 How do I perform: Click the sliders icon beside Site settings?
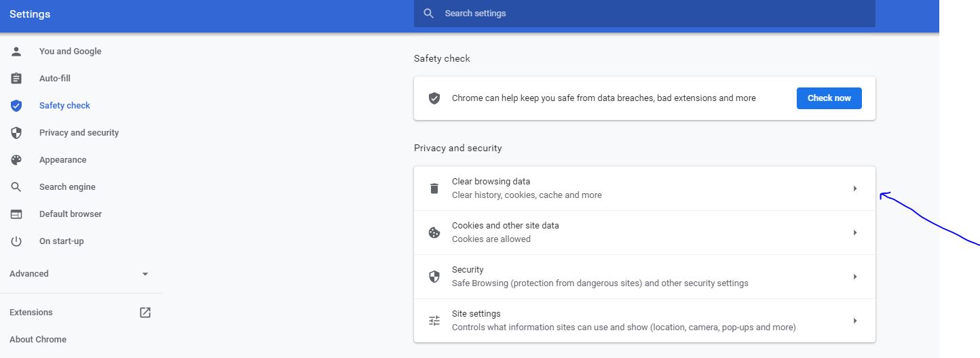point(434,321)
